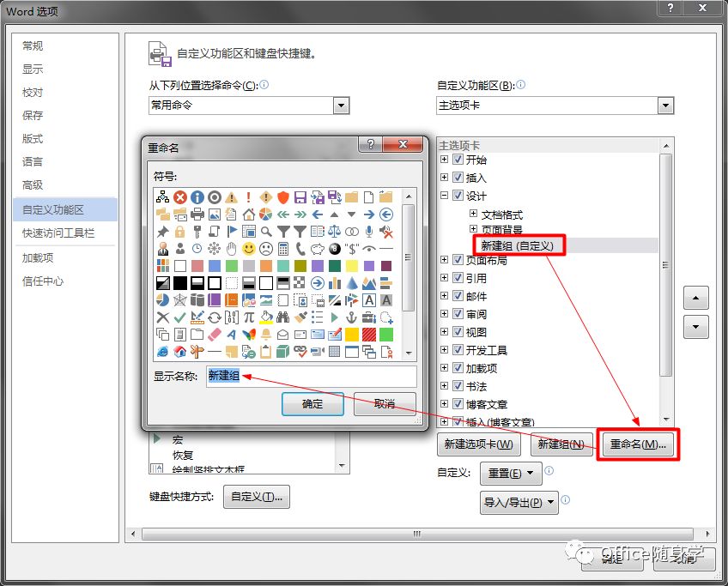This screenshot has width=728, height=586.
Task: Pick the Internet Explorer symbol icon
Action: click(x=162, y=352)
